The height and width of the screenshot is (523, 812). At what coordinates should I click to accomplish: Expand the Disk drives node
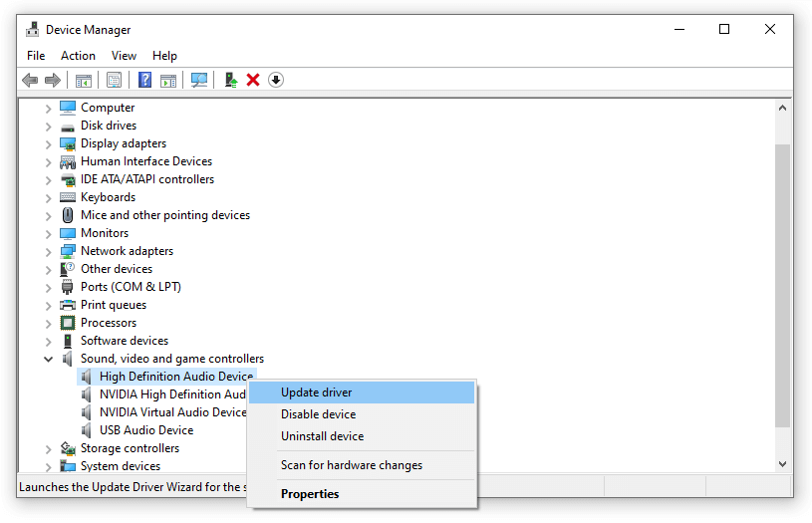(x=48, y=127)
